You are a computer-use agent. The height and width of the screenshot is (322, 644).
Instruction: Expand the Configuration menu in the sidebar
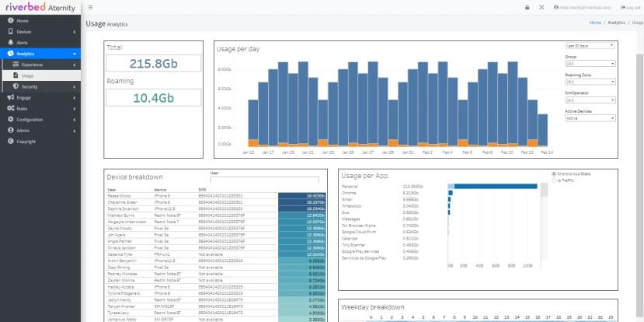coord(30,120)
